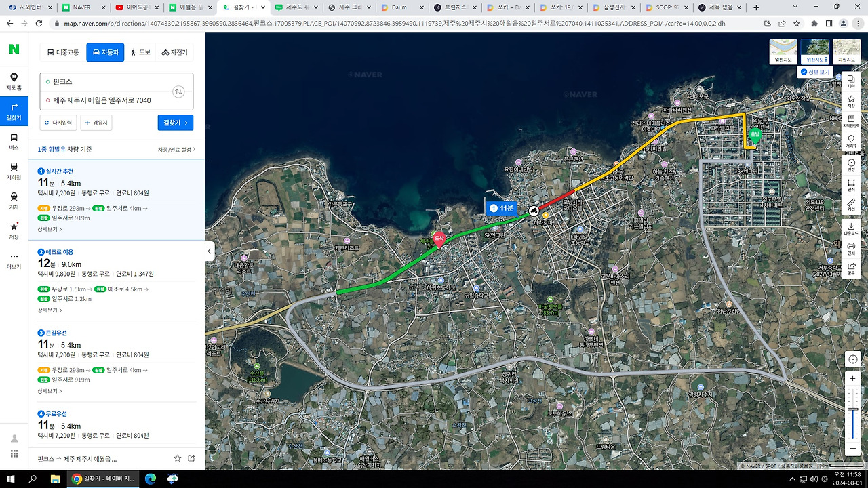
Task: Expand 상세보기 for 애조로 이용 route
Action: [50, 310]
